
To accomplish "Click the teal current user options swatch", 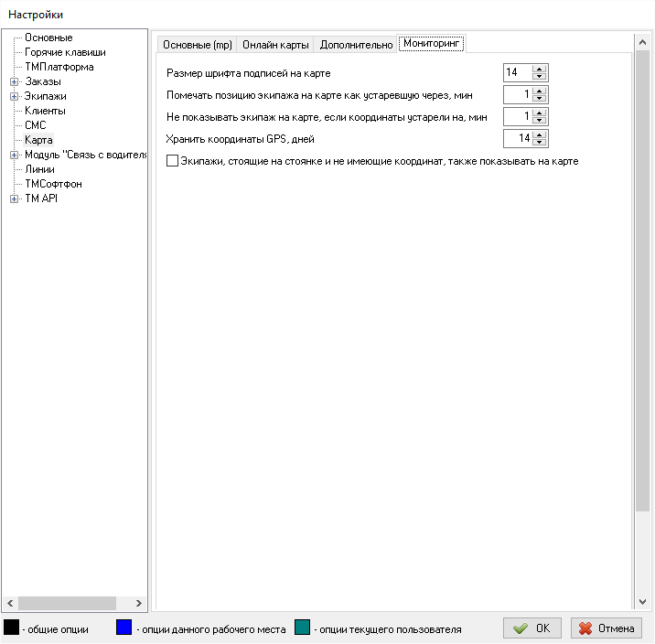I will (x=303, y=628).
